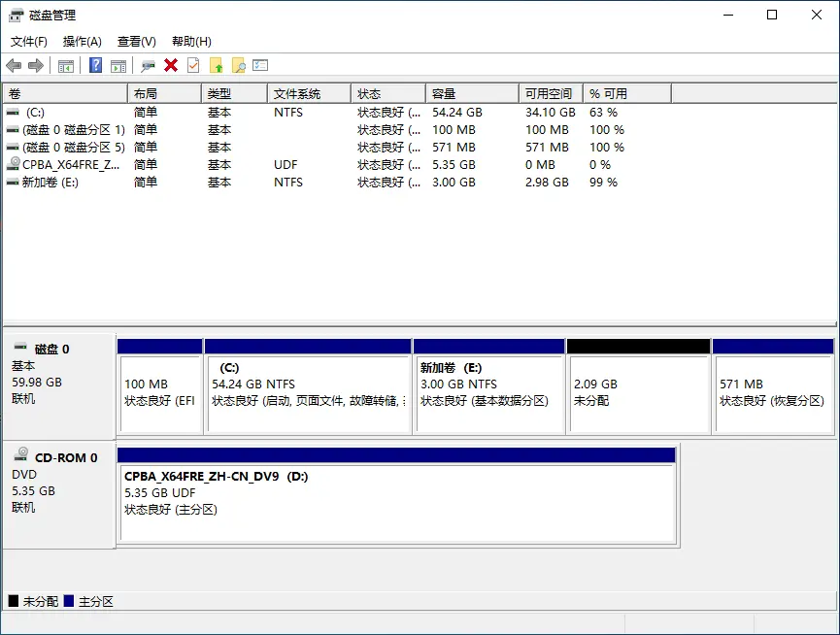Sort by the 布局 column header
Image resolution: width=840 pixels, height=635 pixels.
click(x=164, y=94)
